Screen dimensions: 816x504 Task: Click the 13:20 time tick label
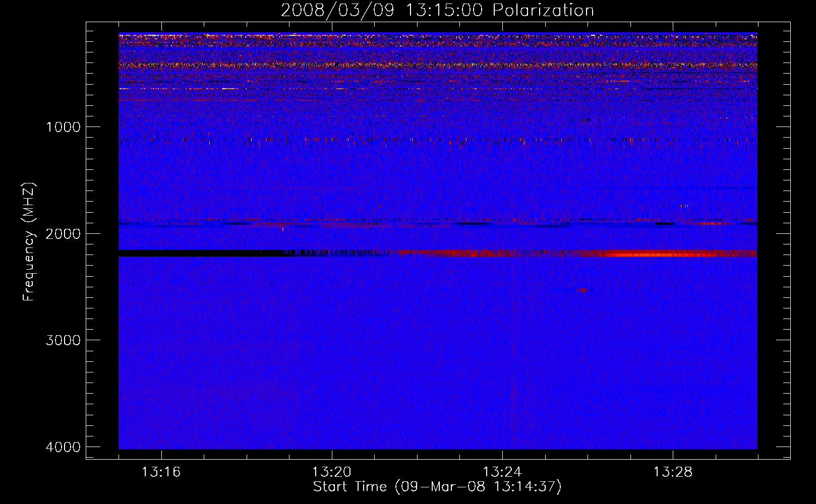click(331, 472)
